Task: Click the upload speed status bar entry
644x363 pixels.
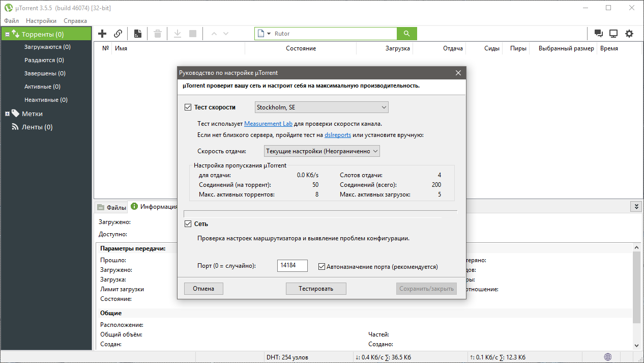Action: click(x=497, y=357)
